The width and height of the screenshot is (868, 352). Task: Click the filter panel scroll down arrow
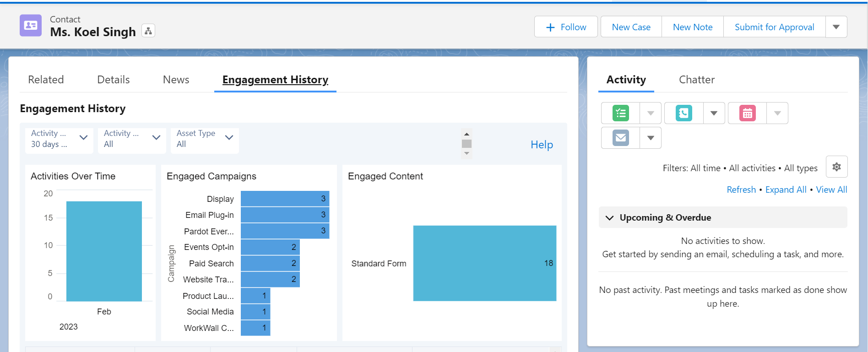coord(467,153)
